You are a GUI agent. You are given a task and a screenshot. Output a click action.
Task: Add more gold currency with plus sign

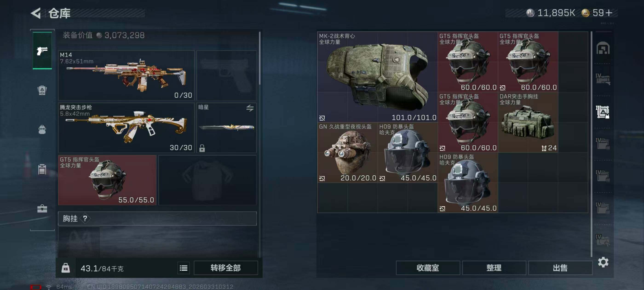(609, 13)
